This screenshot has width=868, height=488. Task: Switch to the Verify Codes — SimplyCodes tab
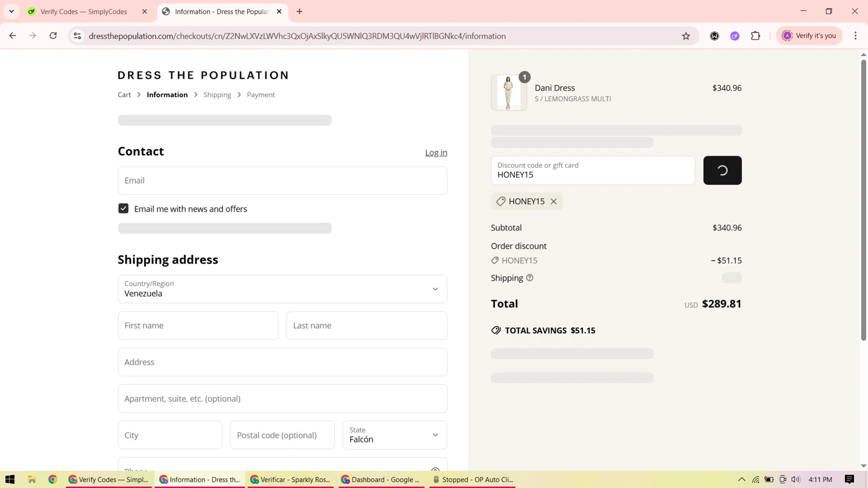[x=87, y=12]
